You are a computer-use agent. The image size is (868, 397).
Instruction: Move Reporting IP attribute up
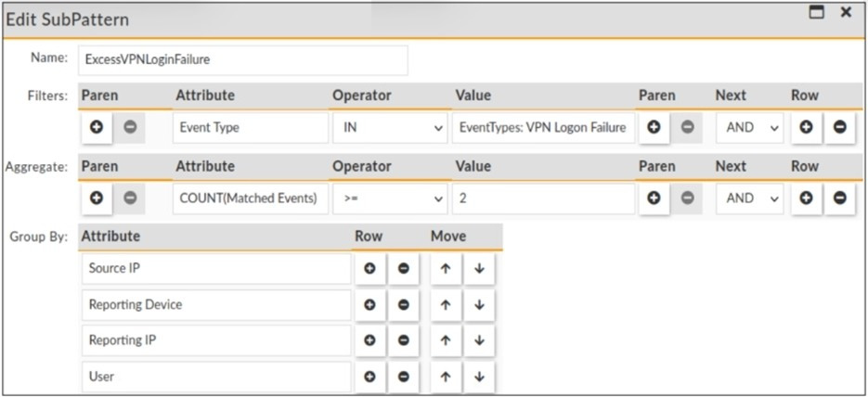[446, 340]
